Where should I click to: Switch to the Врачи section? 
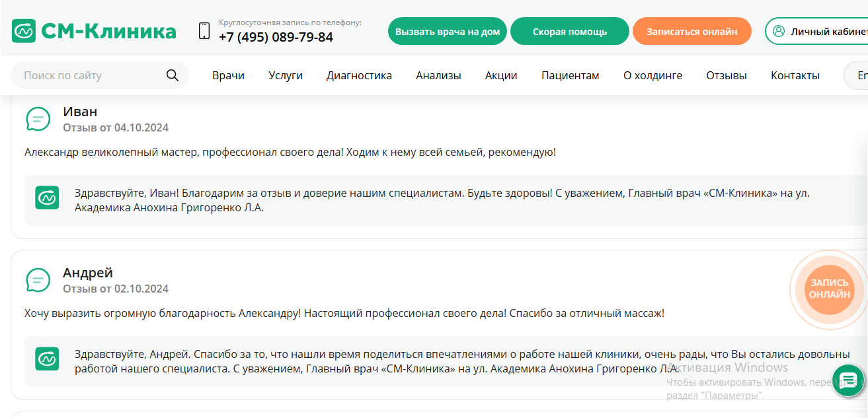point(228,75)
